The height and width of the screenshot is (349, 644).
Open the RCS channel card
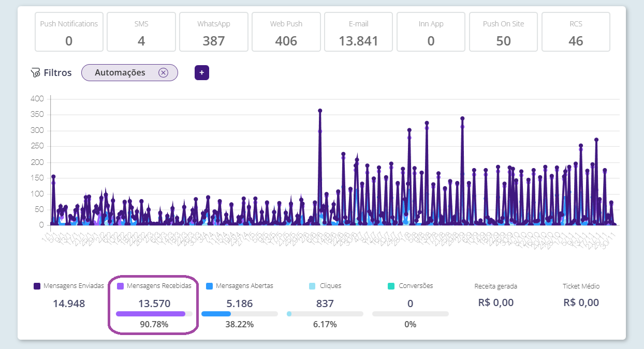click(576, 32)
